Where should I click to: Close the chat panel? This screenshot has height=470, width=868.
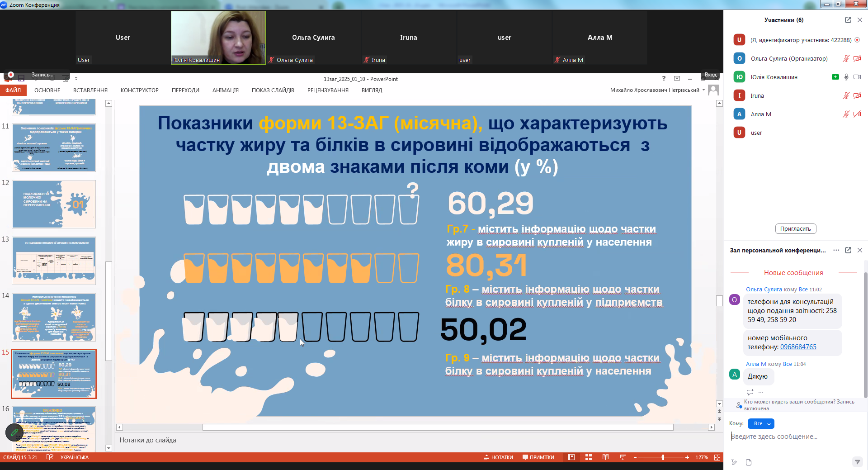pyautogui.click(x=860, y=250)
